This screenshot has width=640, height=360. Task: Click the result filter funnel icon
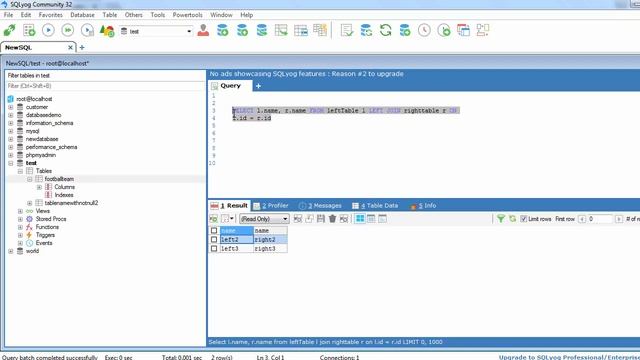[x=501, y=219]
